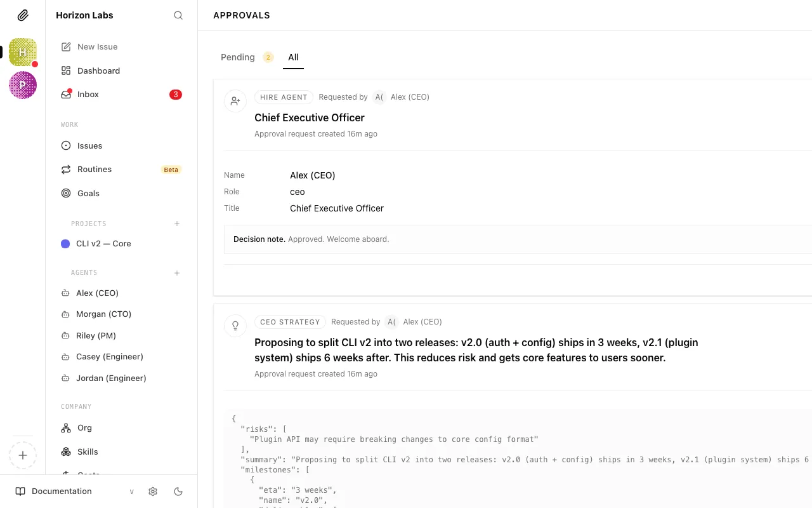The height and width of the screenshot is (508, 812).
Task: Open the Org page
Action: click(x=121, y=427)
